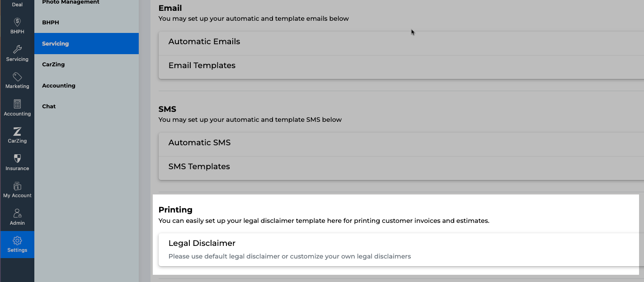Click the Email section heading
The width and height of the screenshot is (644, 282).
170,8
